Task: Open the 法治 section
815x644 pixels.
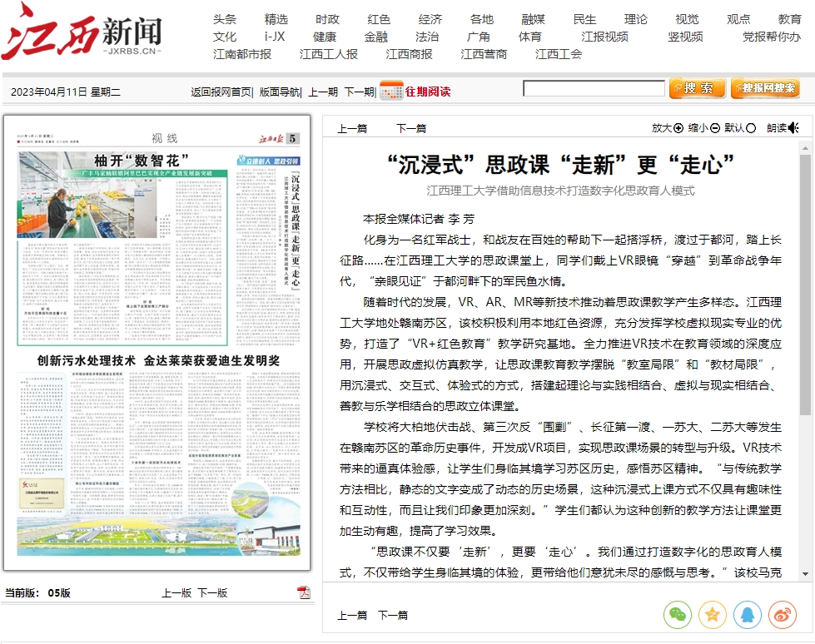Action: click(x=427, y=37)
